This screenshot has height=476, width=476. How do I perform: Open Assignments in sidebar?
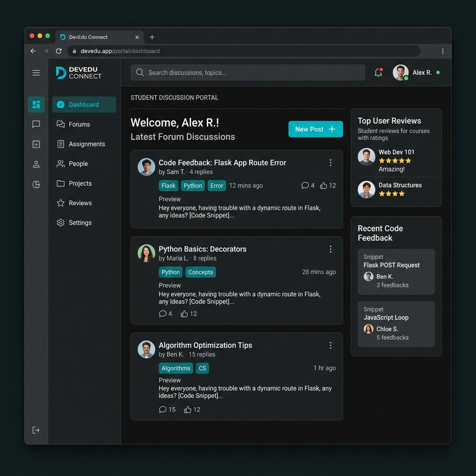(x=84, y=144)
